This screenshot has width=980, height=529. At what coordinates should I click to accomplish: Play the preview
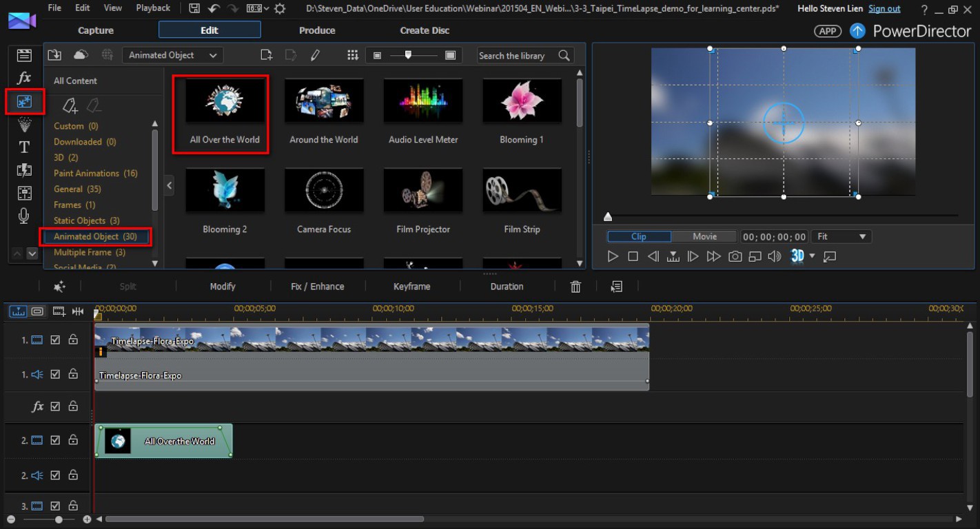(613, 256)
